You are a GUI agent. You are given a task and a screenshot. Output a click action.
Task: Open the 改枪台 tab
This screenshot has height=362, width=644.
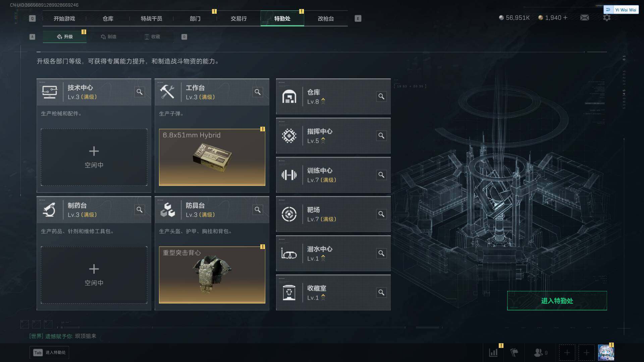(326, 18)
